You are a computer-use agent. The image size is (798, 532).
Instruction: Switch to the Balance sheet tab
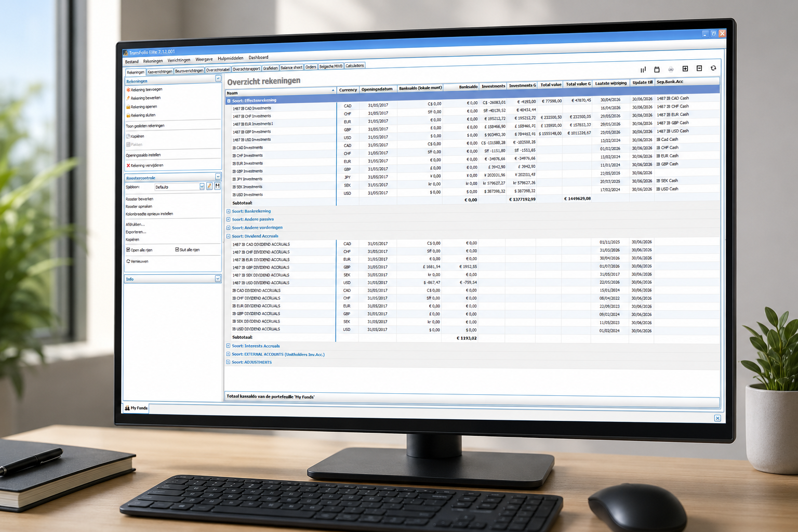click(291, 68)
